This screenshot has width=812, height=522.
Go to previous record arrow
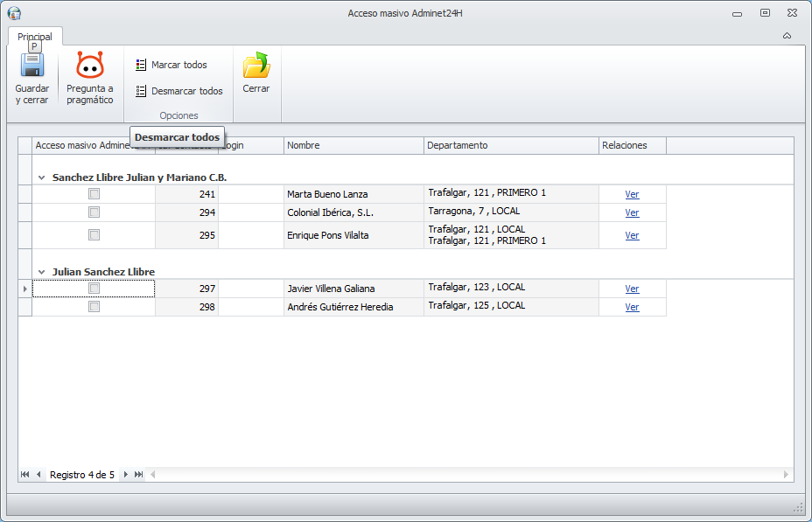click(x=38, y=475)
